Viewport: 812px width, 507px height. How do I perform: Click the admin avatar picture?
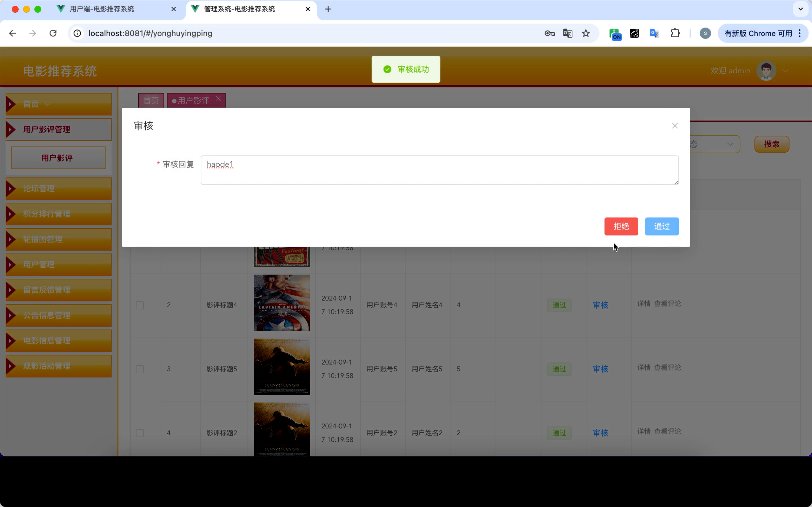(x=766, y=71)
